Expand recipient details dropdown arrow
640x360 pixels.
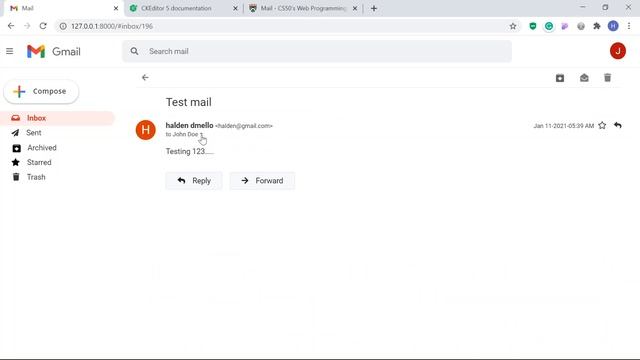click(201, 135)
